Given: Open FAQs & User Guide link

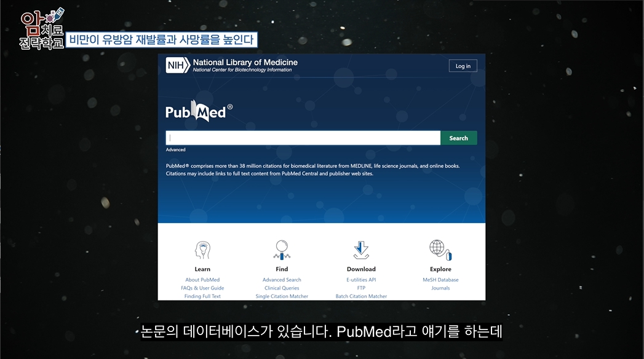Looking at the screenshot, I should (x=202, y=288).
